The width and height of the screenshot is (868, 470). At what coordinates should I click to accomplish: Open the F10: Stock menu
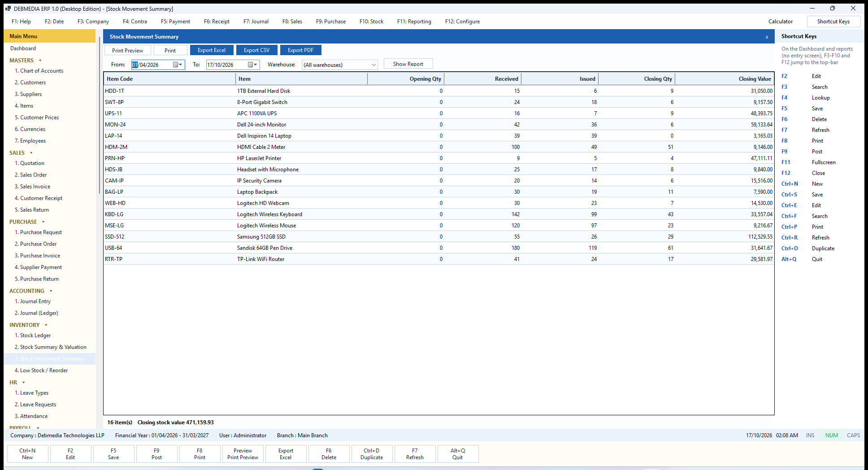tap(371, 22)
